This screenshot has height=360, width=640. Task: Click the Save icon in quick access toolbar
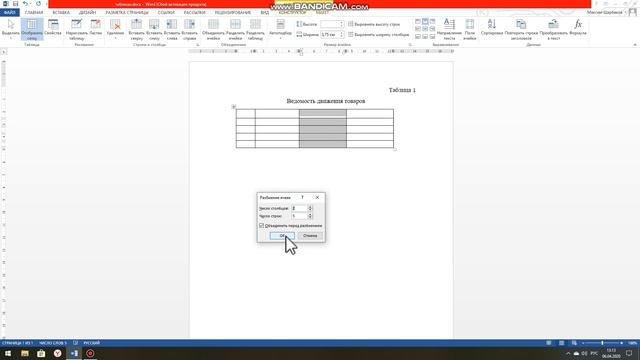(x=16, y=4)
